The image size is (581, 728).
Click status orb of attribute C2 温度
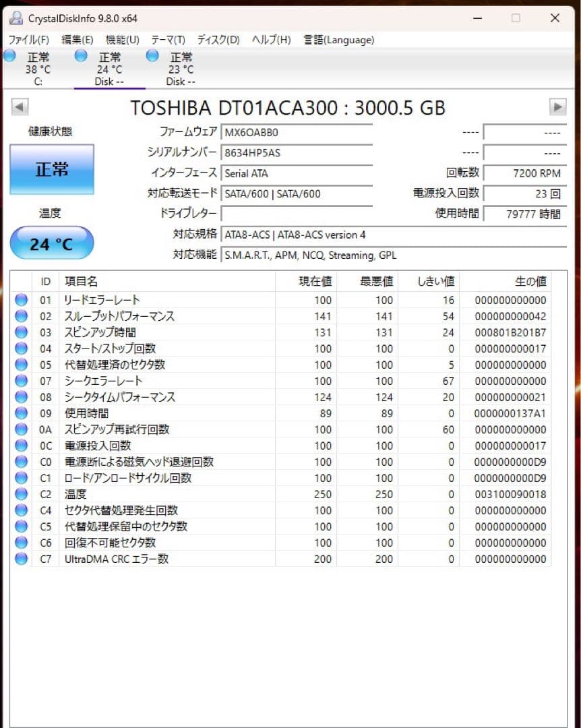tap(22, 494)
